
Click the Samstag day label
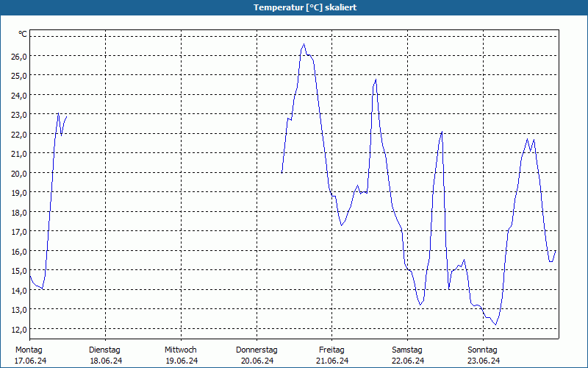tap(407, 350)
